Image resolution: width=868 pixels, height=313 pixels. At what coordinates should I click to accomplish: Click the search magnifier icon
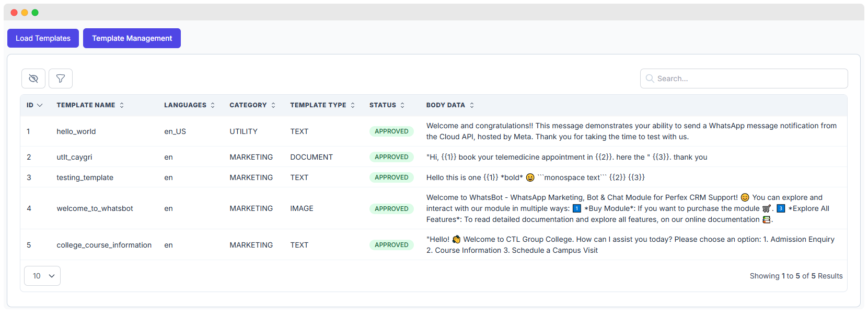tap(650, 79)
